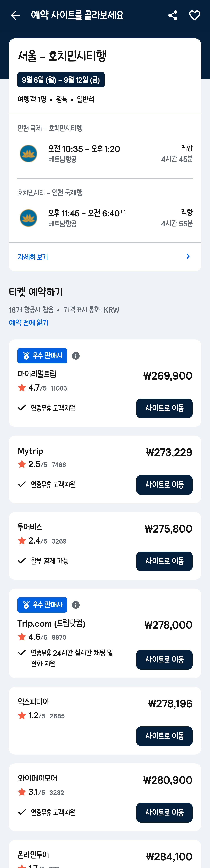Go to 와이페이모어 site for ₩280,900
The height and width of the screenshot is (868, 210).
point(164,812)
